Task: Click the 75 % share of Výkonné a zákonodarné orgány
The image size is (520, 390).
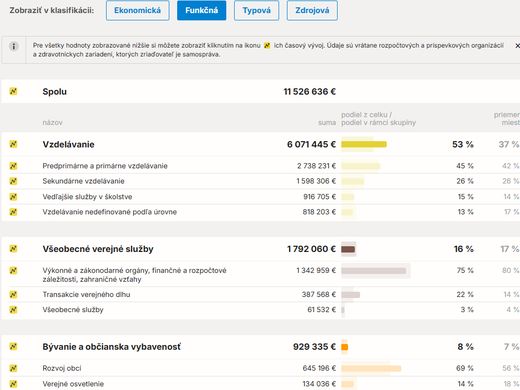Action: 465,270
